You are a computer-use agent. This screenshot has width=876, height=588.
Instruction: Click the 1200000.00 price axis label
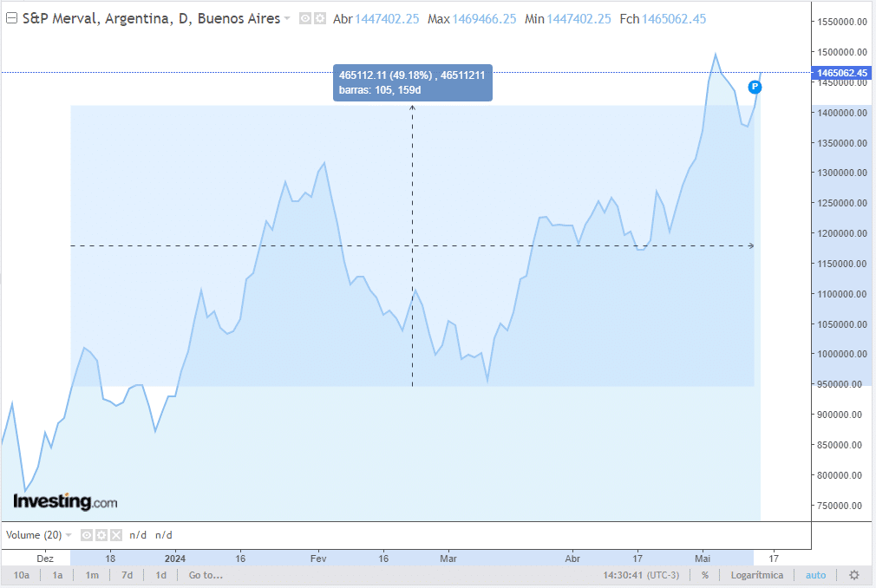click(842, 233)
